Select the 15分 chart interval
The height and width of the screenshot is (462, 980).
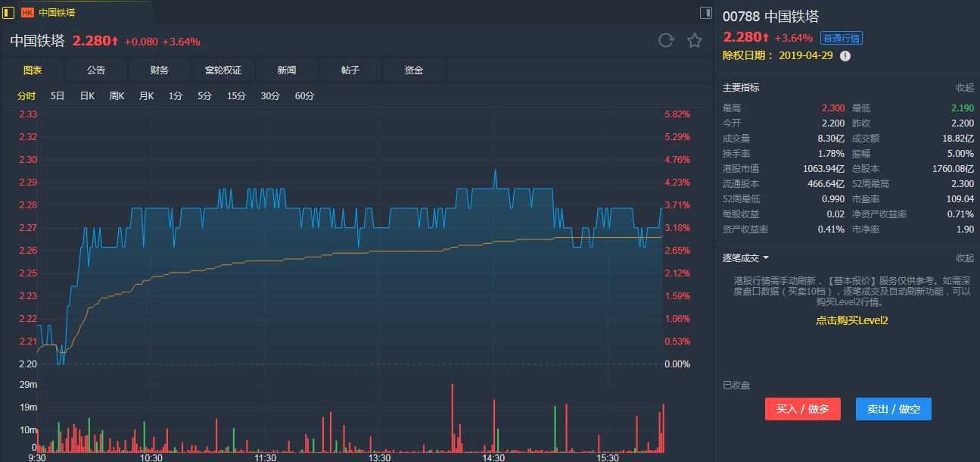click(237, 96)
